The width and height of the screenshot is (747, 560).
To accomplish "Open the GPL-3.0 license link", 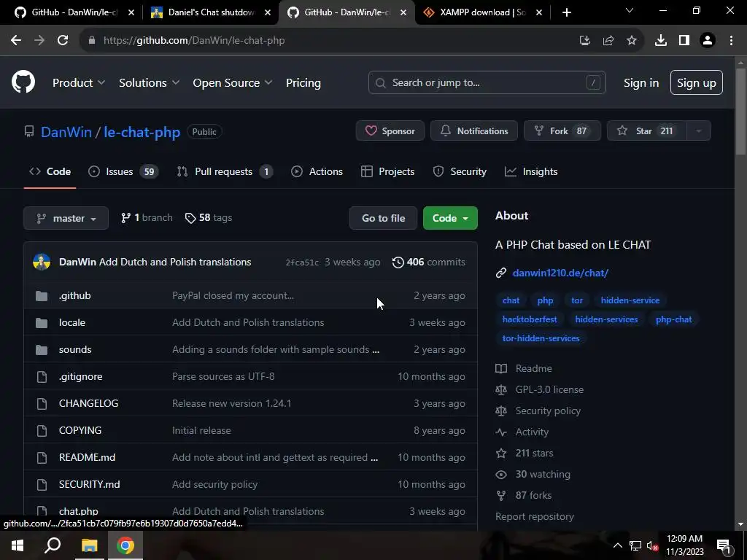I will (x=549, y=389).
